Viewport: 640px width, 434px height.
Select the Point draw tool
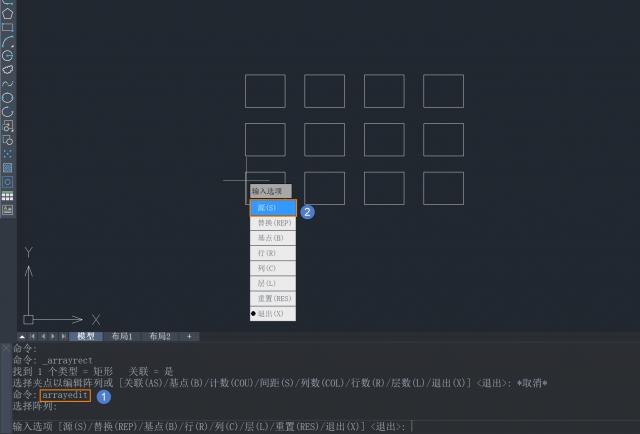click(7, 154)
